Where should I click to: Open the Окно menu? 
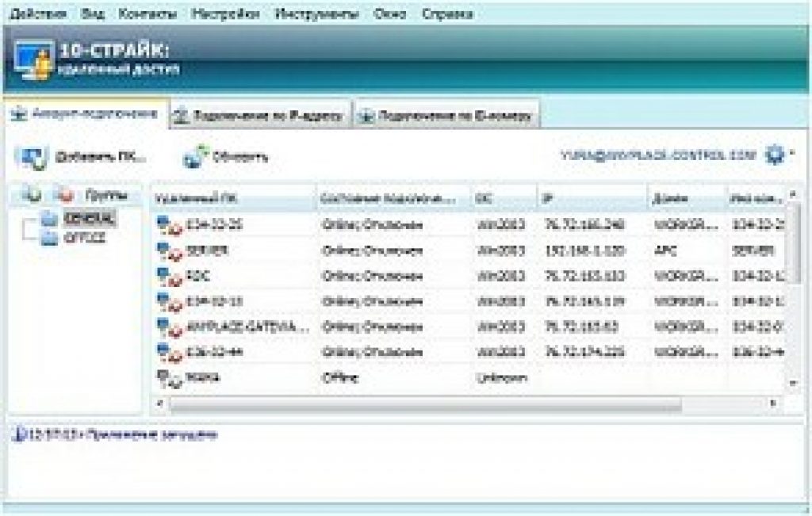pyautogui.click(x=389, y=13)
